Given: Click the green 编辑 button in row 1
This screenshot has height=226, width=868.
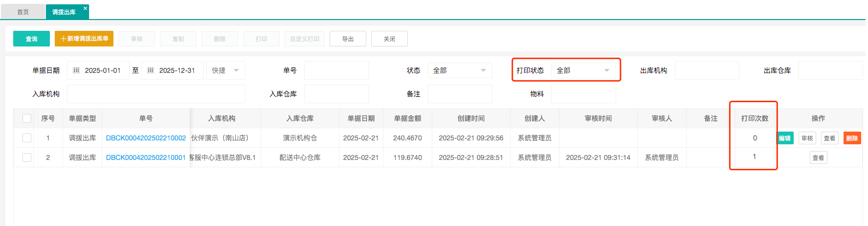Looking at the screenshot, I should click(785, 138).
